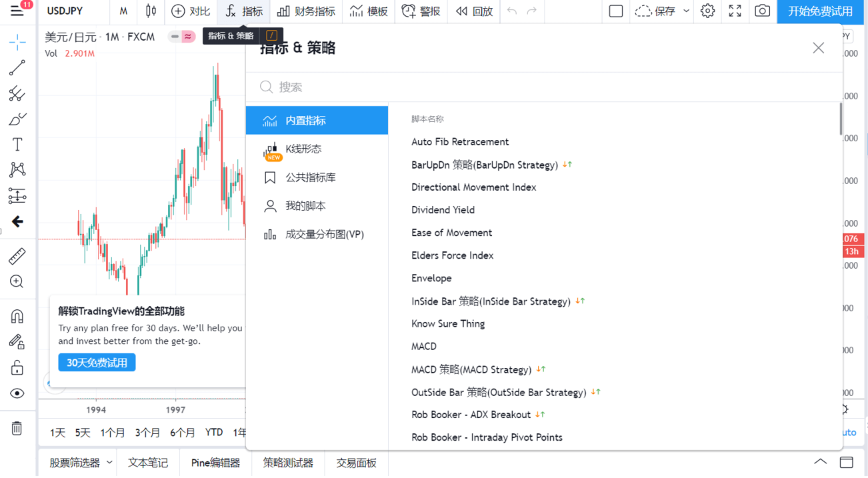Open the 股票筛选器 dropdown arrow
Screen dimensions: 868x478
coord(109,463)
